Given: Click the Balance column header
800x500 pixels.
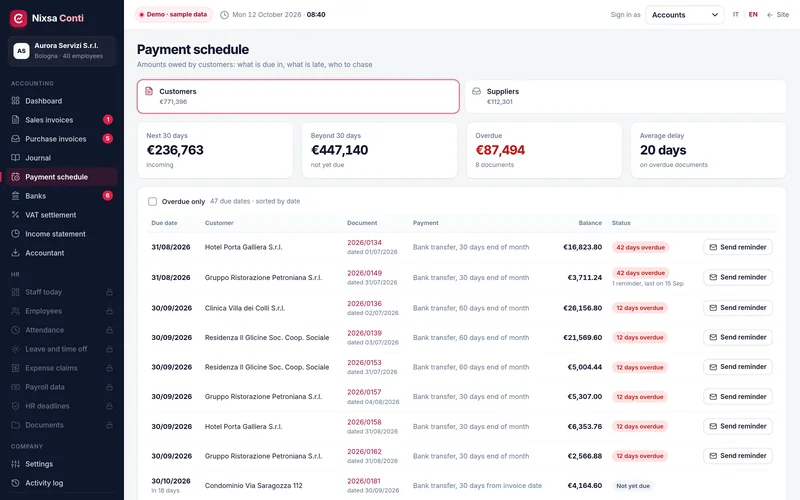Looking at the screenshot, I should (590, 223).
